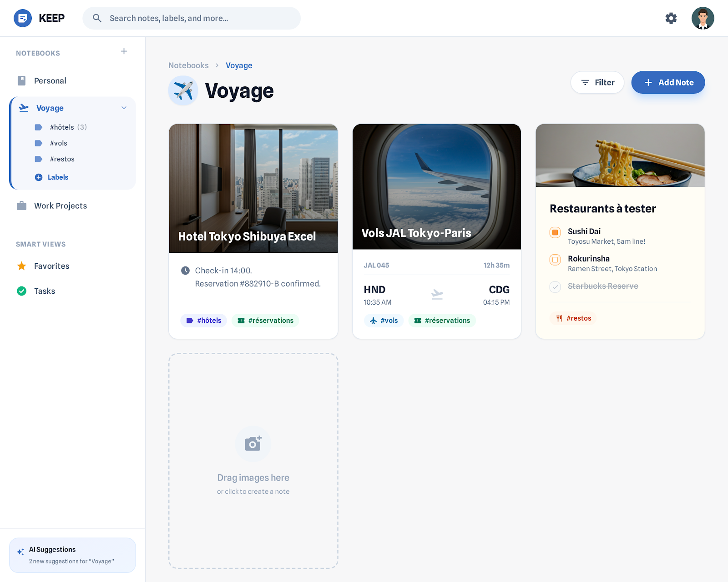Click the camera icon in drop zone
The width and height of the screenshot is (728, 582).
(x=253, y=444)
